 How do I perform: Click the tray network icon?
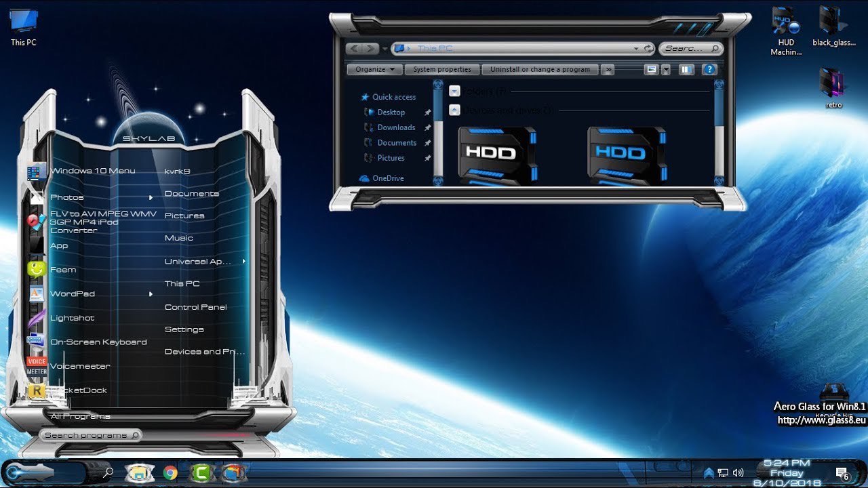coord(724,472)
